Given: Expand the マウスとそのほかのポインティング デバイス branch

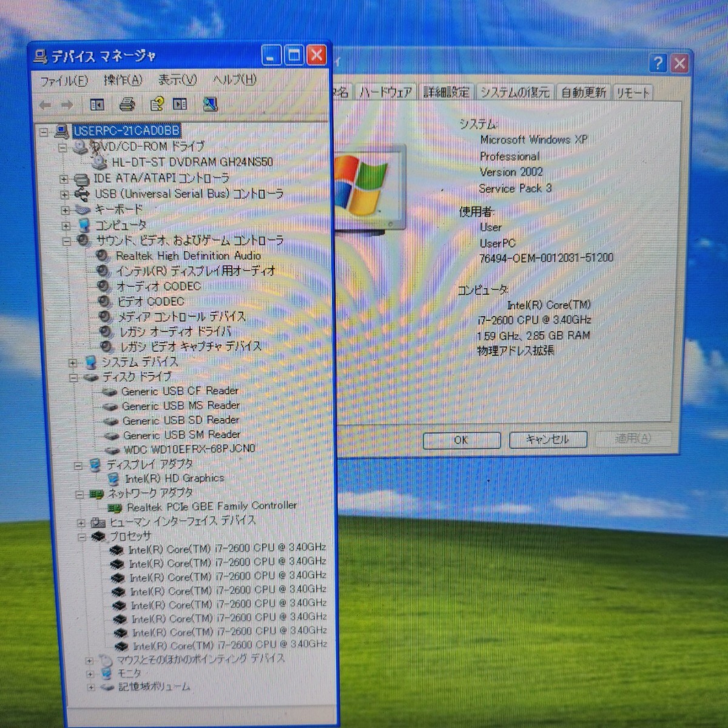Looking at the screenshot, I should 89,660.
